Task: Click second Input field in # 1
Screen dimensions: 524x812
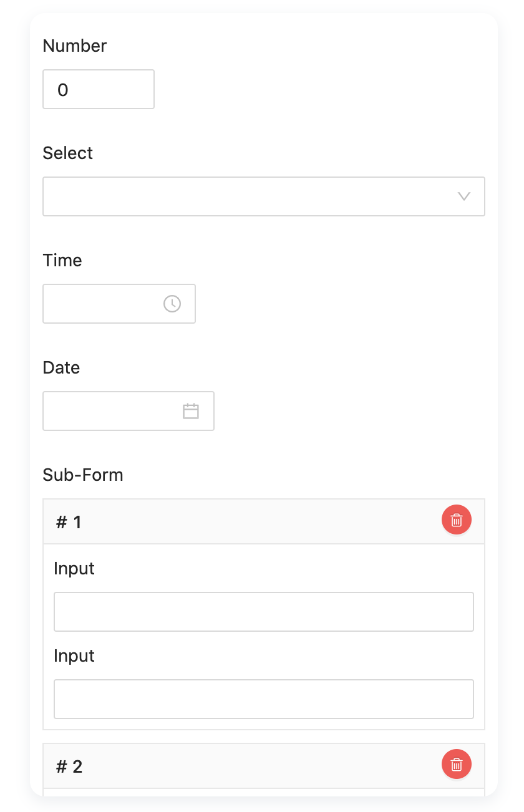Action: pyautogui.click(x=264, y=699)
